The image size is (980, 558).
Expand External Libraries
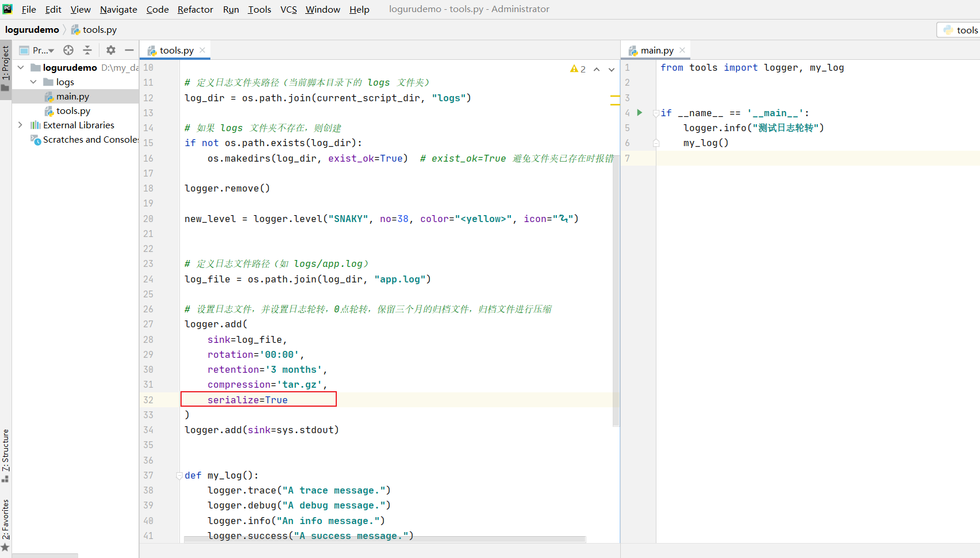(x=21, y=125)
